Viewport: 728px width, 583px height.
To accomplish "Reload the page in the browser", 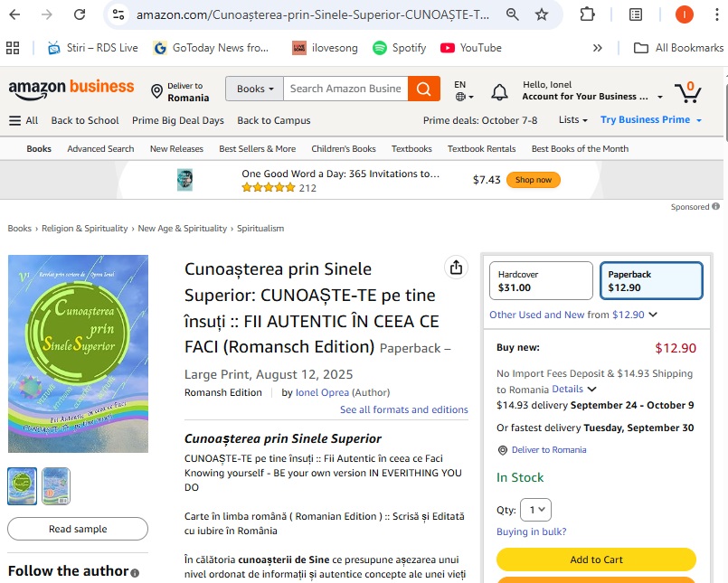I will 80,14.
